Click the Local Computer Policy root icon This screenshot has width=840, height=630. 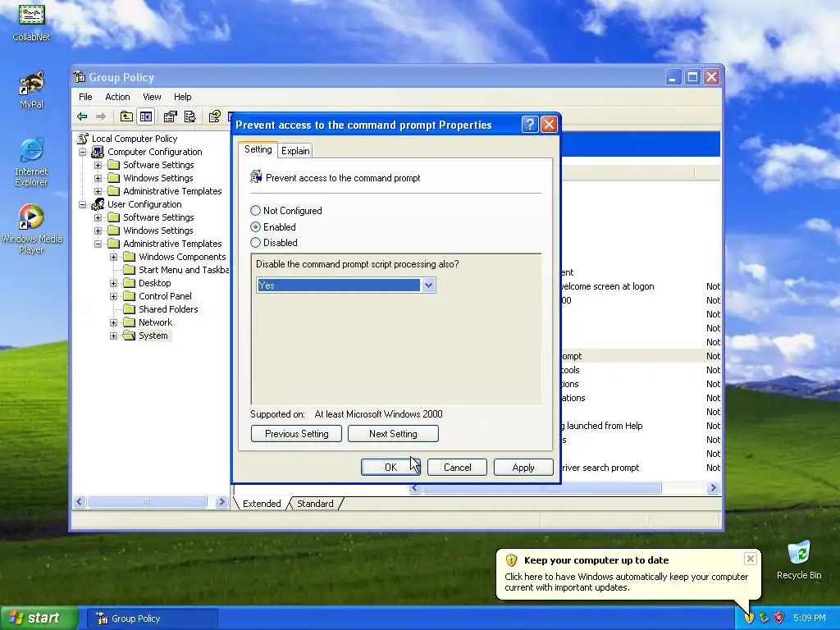[83, 138]
